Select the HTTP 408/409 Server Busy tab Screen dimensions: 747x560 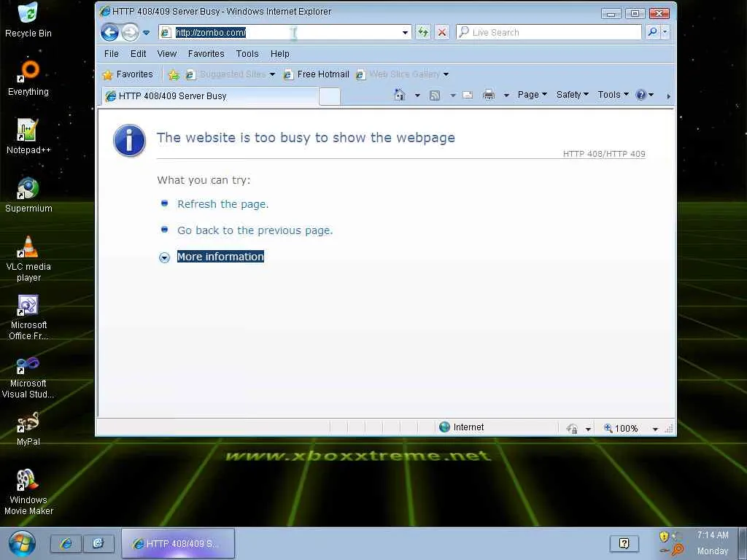click(x=209, y=96)
